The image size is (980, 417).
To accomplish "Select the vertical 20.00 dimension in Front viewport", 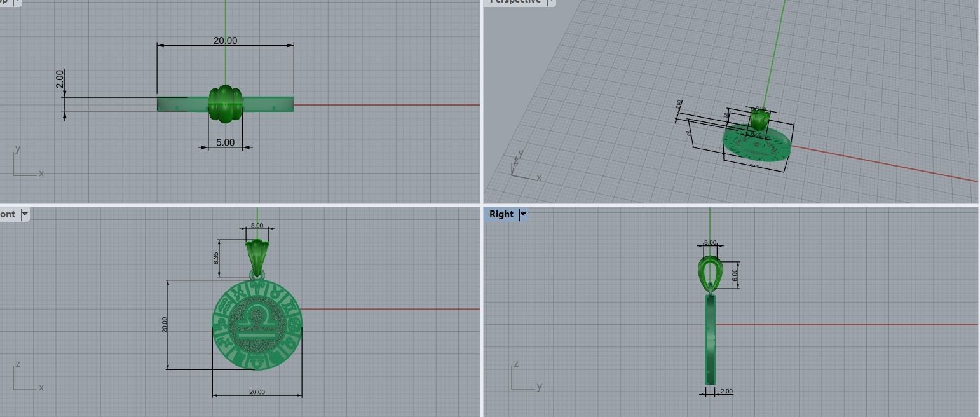I will pos(165,324).
